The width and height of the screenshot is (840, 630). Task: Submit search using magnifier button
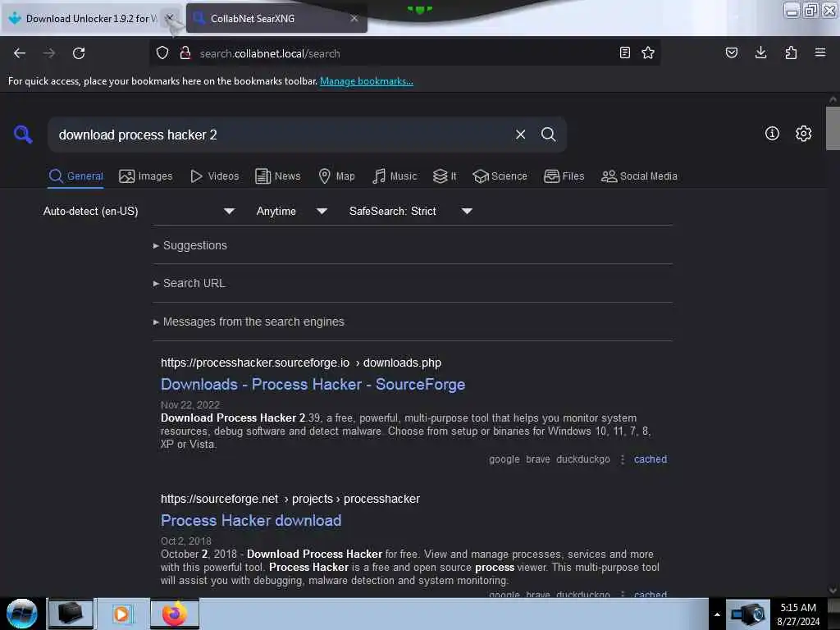click(548, 135)
